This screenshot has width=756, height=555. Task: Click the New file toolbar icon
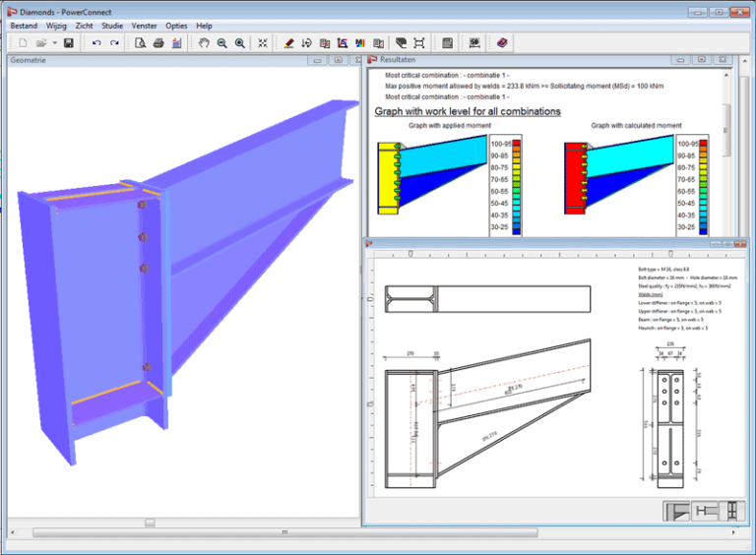23,43
